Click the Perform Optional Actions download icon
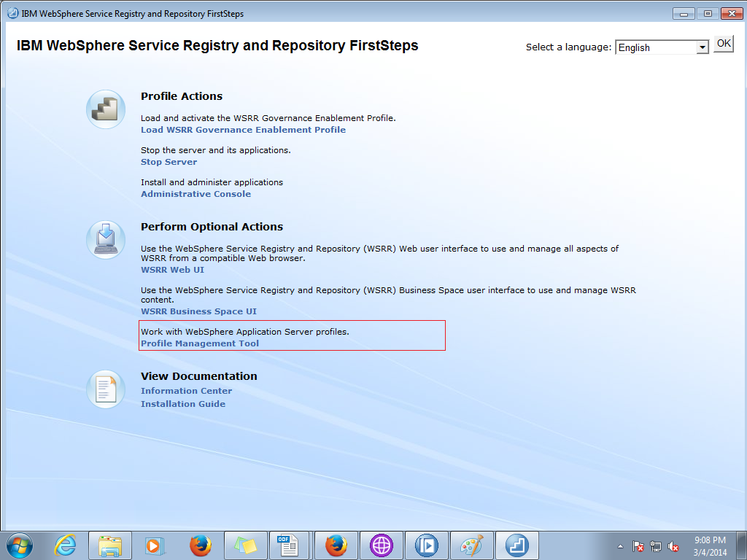 tap(106, 239)
